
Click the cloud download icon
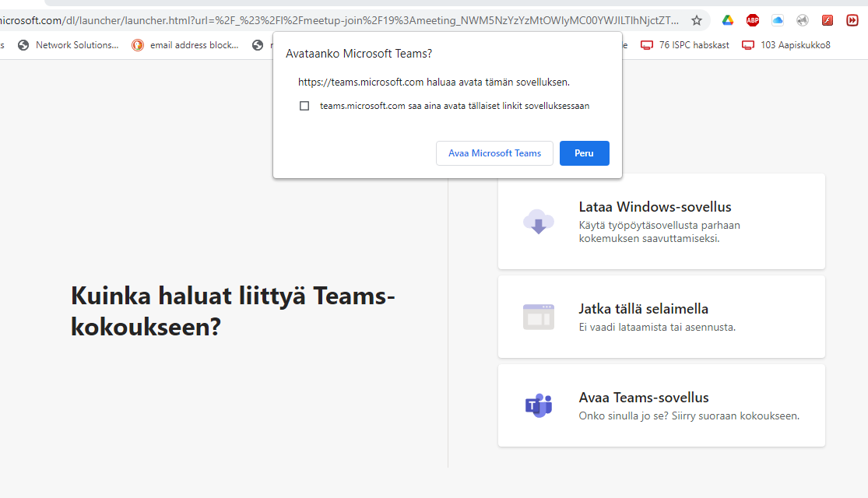pyautogui.click(x=538, y=222)
